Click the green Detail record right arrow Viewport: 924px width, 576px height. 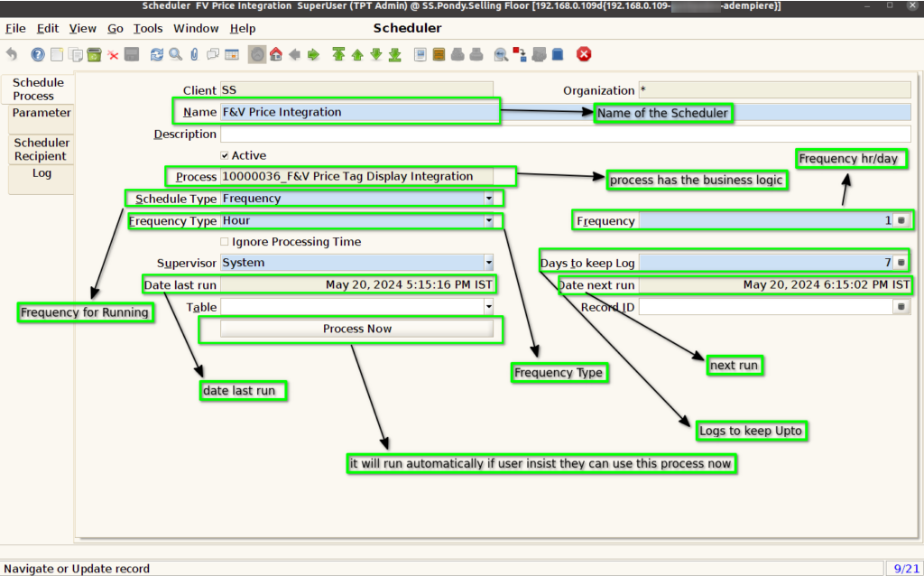click(313, 54)
